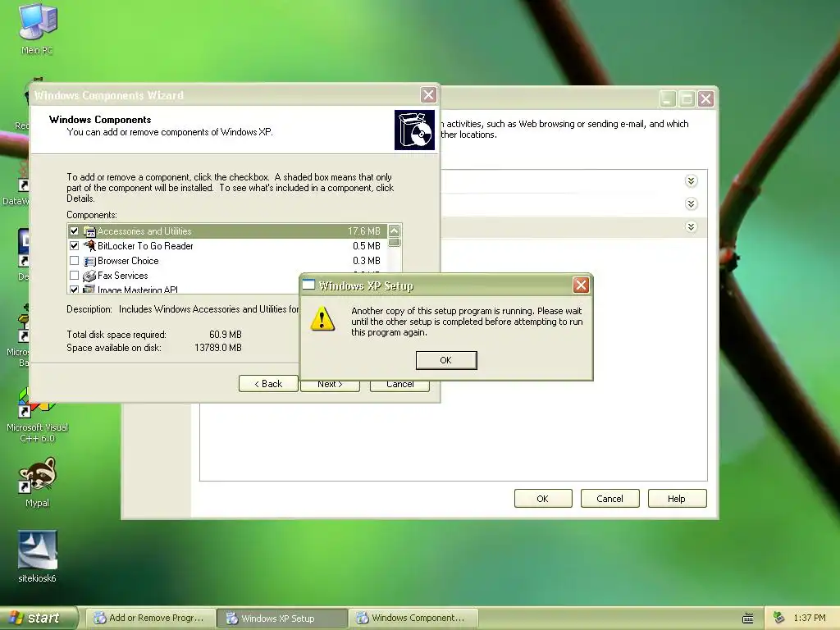Click the components list scrollbar thumb
This screenshot has width=840, height=630.
[395, 242]
